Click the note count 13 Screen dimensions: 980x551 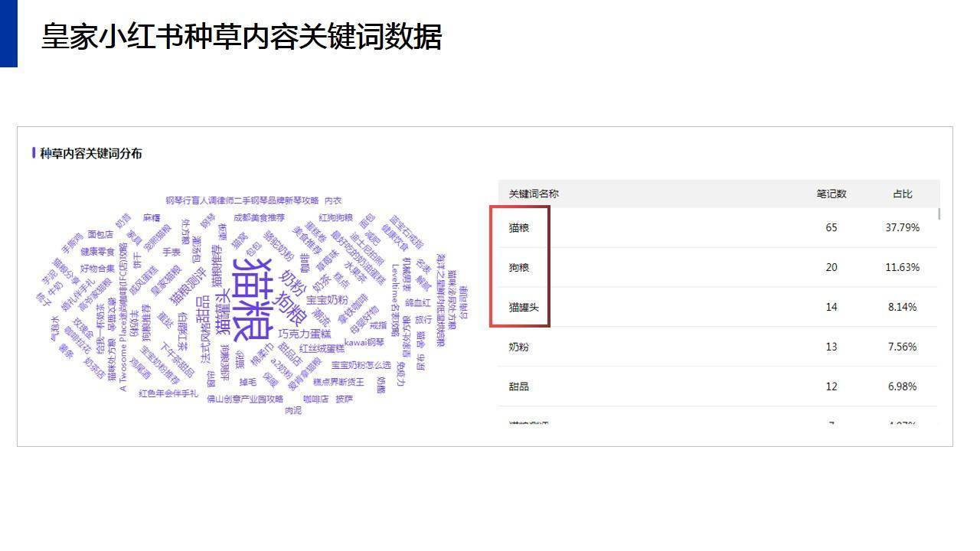point(831,347)
